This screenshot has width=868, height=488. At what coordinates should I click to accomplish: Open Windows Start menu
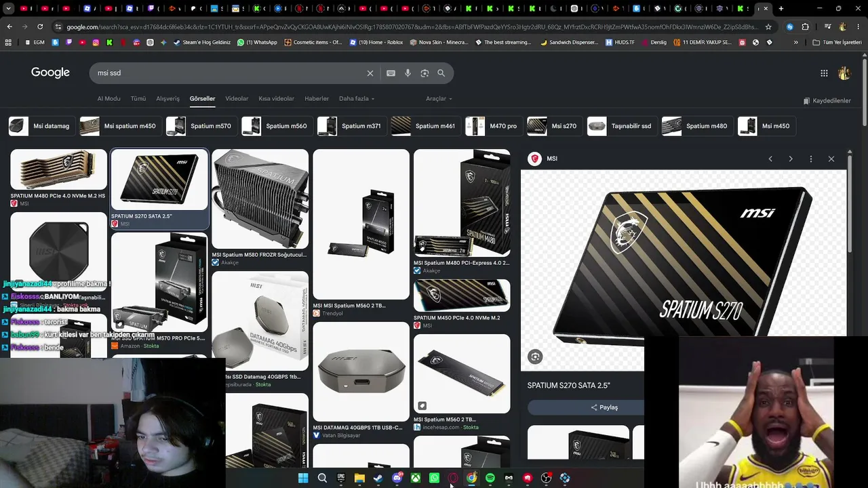303,478
